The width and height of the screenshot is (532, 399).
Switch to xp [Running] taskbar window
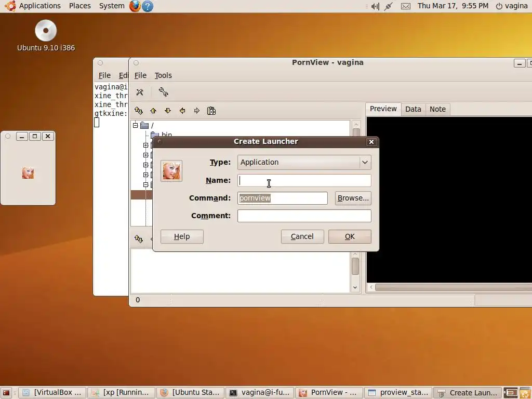[122, 393]
